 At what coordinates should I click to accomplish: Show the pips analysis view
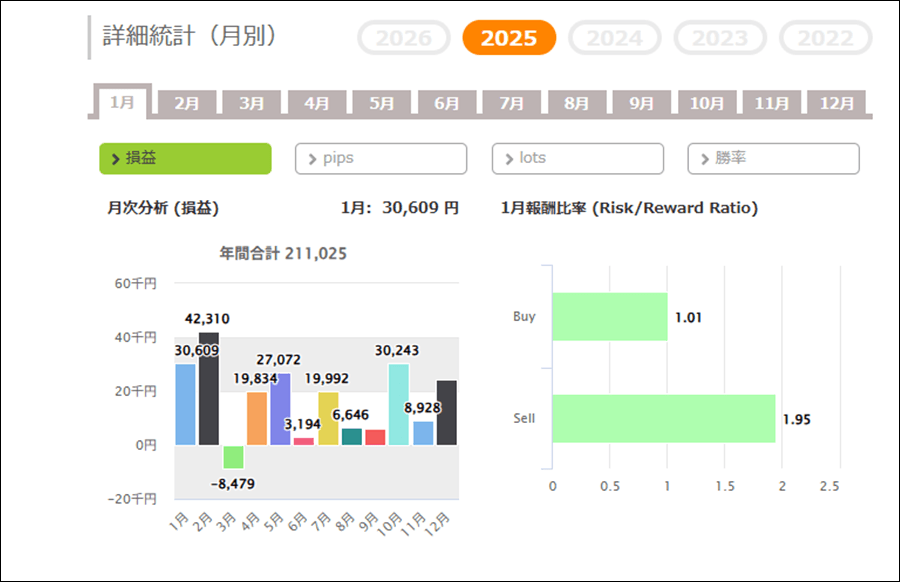tap(381, 158)
